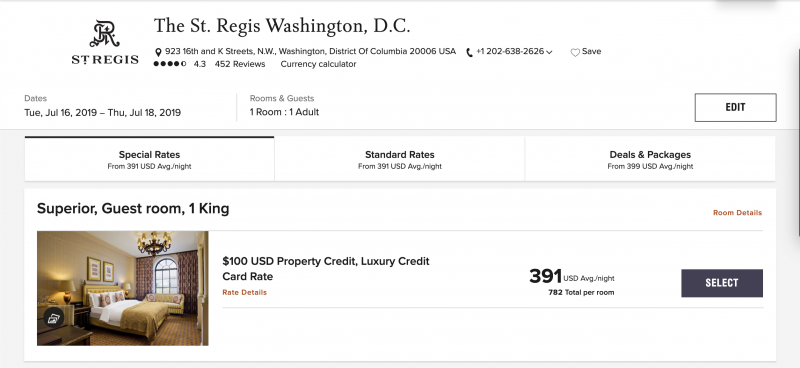Expand the phone number chevron
The height and width of the screenshot is (368, 800).
coord(549,52)
